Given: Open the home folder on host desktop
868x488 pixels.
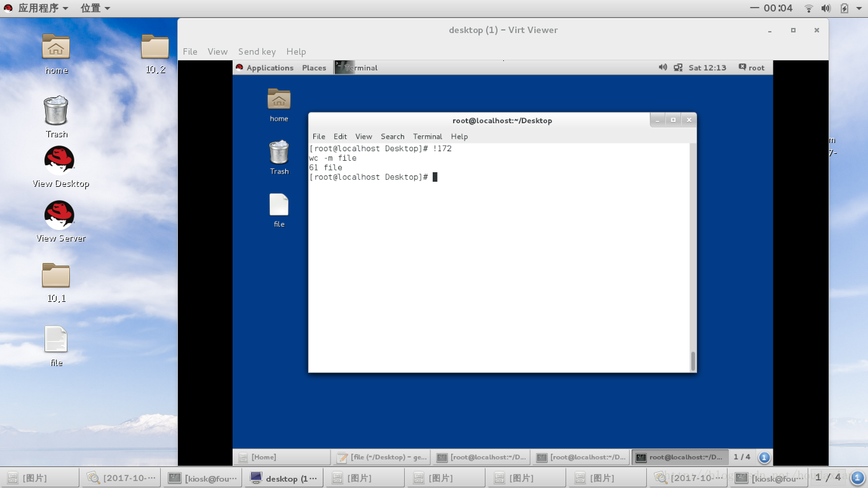Looking at the screenshot, I should click(x=56, y=53).
